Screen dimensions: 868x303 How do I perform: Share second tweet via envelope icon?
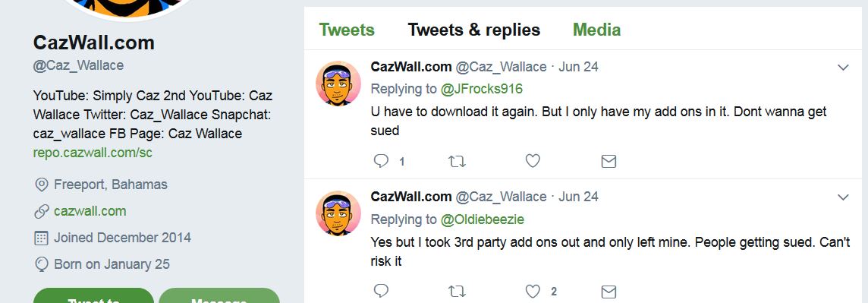(x=609, y=292)
